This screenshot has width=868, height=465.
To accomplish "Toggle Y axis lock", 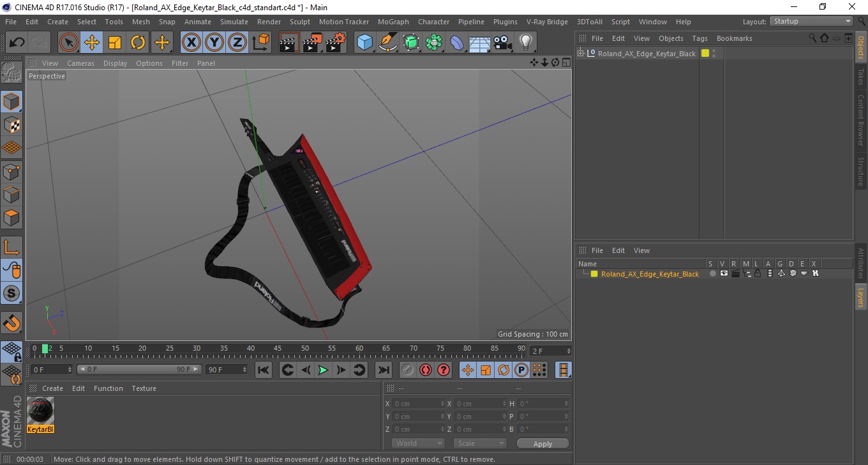I will pos(214,43).
